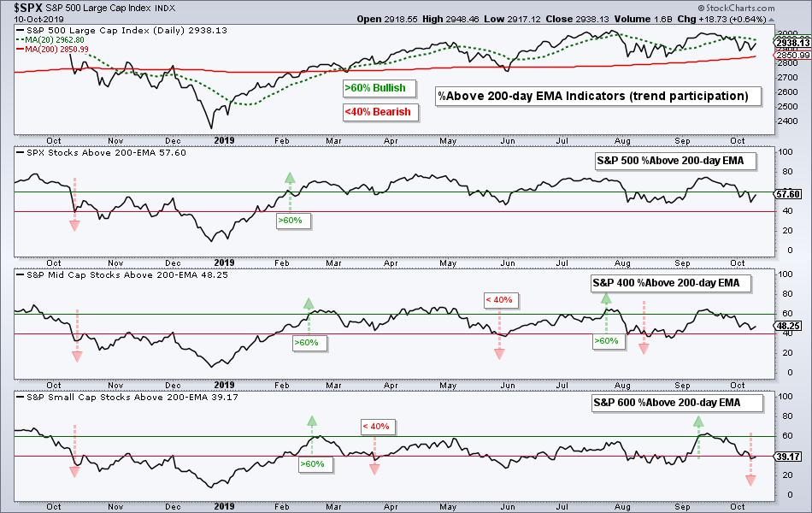Click the red 2850.99 tag on right axis
The image size is (812, 513).
(x=792, y=56)
